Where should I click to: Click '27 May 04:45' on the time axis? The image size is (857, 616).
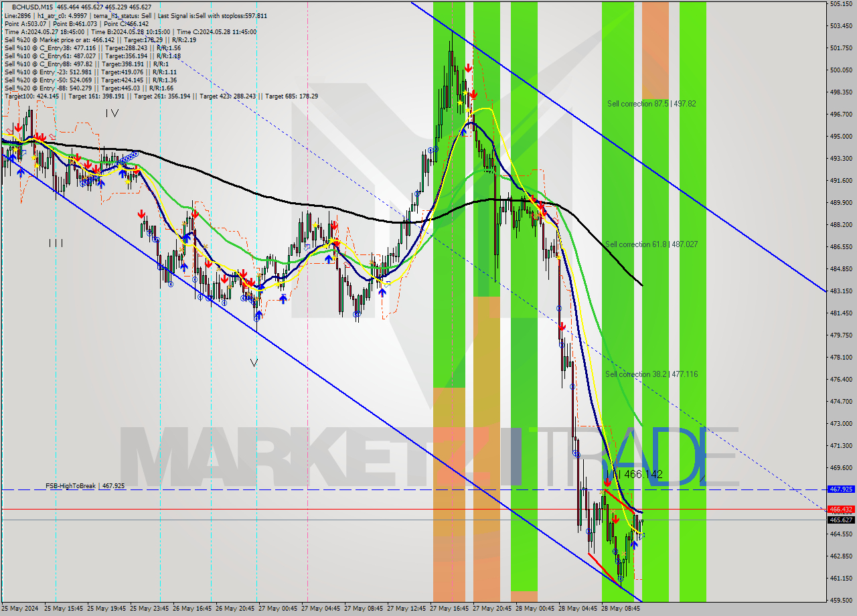click(321, 609)
